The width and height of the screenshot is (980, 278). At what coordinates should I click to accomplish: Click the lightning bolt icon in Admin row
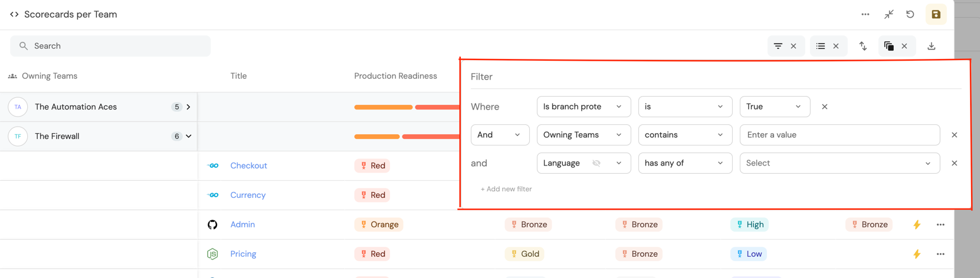click(x=917, y=224)
